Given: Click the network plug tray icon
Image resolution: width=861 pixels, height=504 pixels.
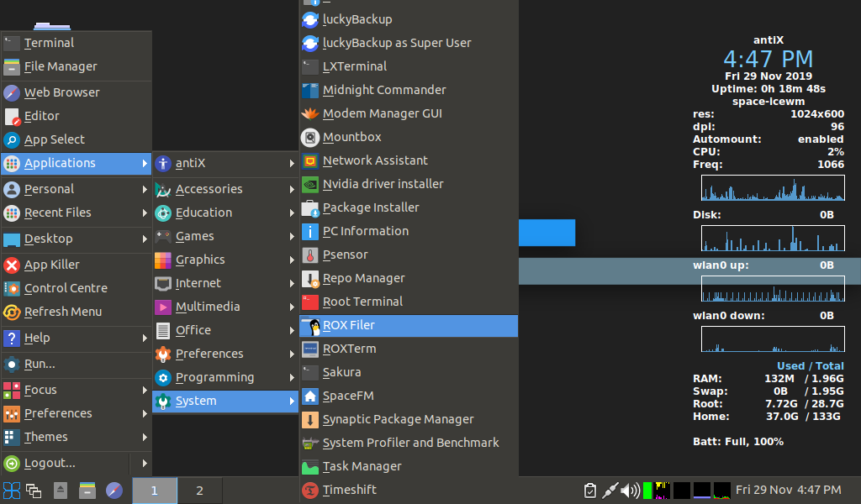Looking at the screenshot, I should (610, 491).
